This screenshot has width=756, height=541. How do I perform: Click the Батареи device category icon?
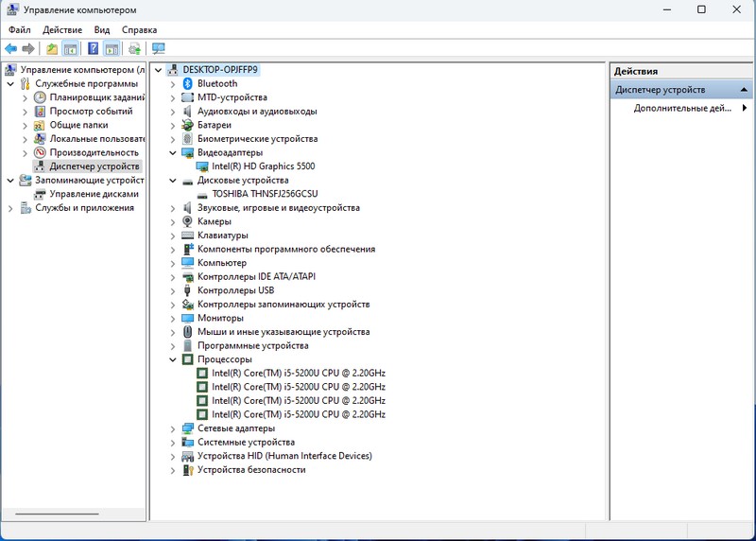(188, 125)
